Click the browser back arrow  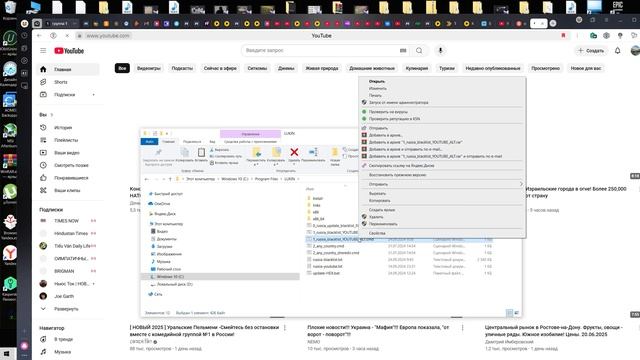coord(39,36)
